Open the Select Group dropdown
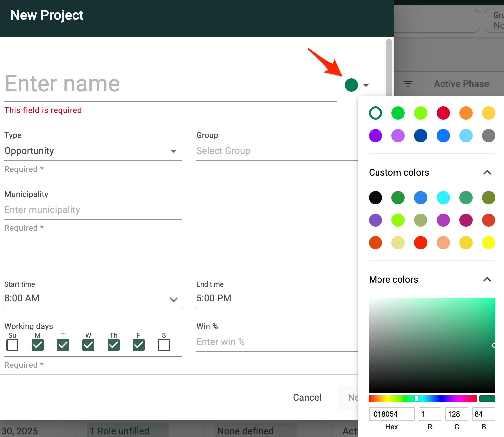 (x=277, y=151)
